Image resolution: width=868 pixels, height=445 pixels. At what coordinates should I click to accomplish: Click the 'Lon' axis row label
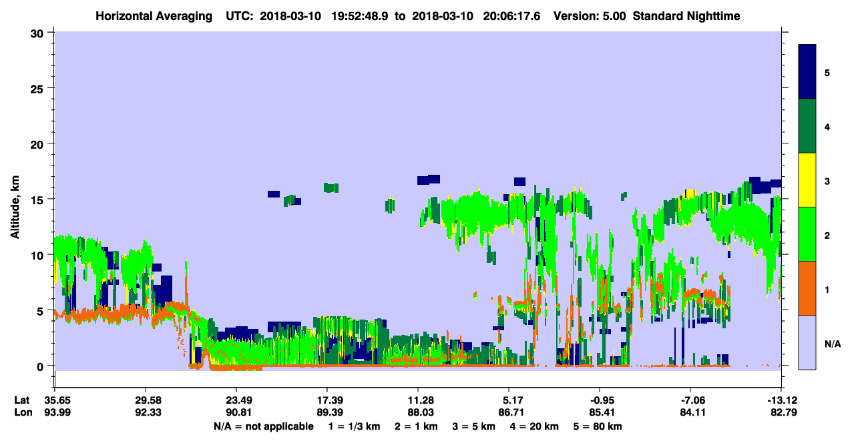click(23, 413)
